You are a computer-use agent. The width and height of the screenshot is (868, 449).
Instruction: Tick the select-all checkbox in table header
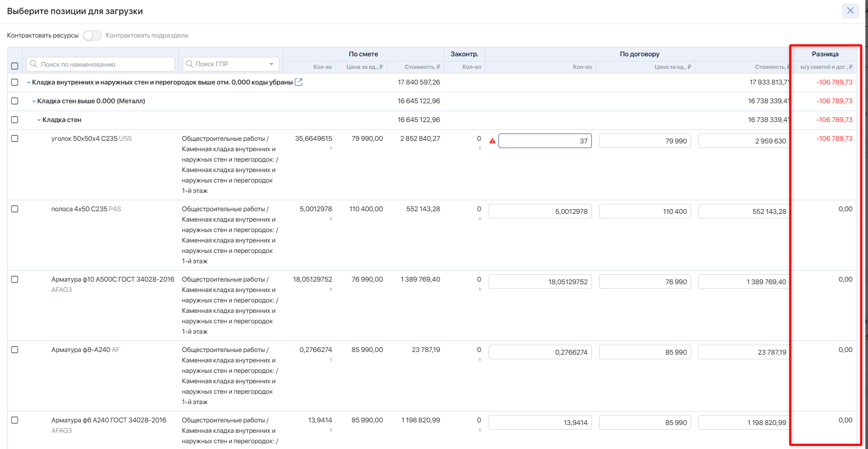[x=15, y=66]
